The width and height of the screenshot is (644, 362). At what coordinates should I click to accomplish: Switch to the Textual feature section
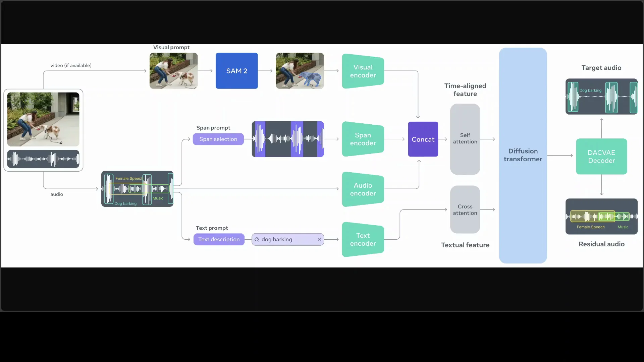[x=465, y=245]
